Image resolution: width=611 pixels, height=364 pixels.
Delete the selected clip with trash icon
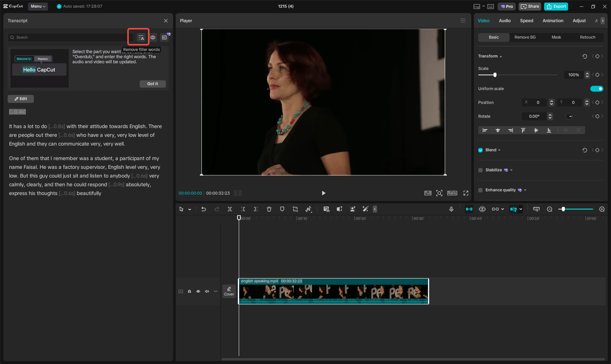coord(269,209)
